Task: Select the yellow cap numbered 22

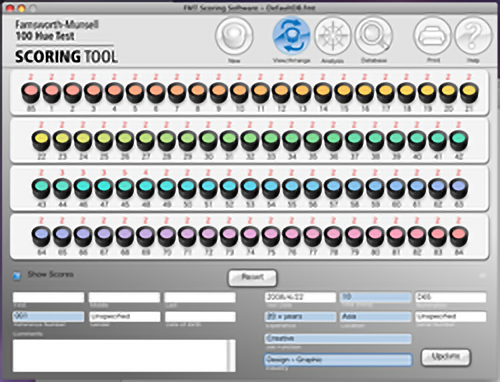Action: point(41,140)
